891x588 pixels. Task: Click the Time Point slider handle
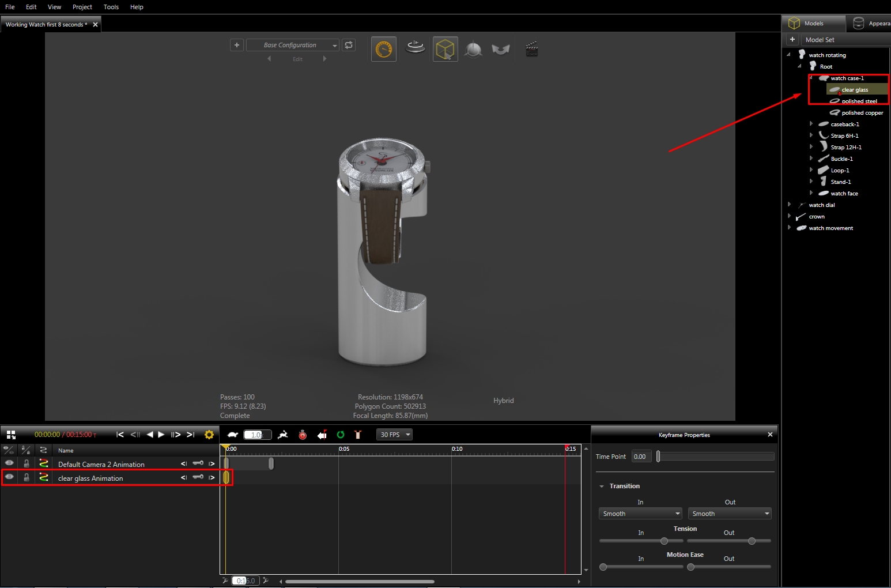(658, 457)
